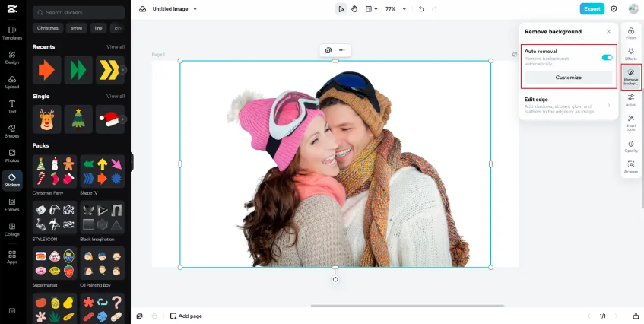The image size is (644, 324).
Task: Select the Christmas tree sticker
Action: [x=78, y=119]
